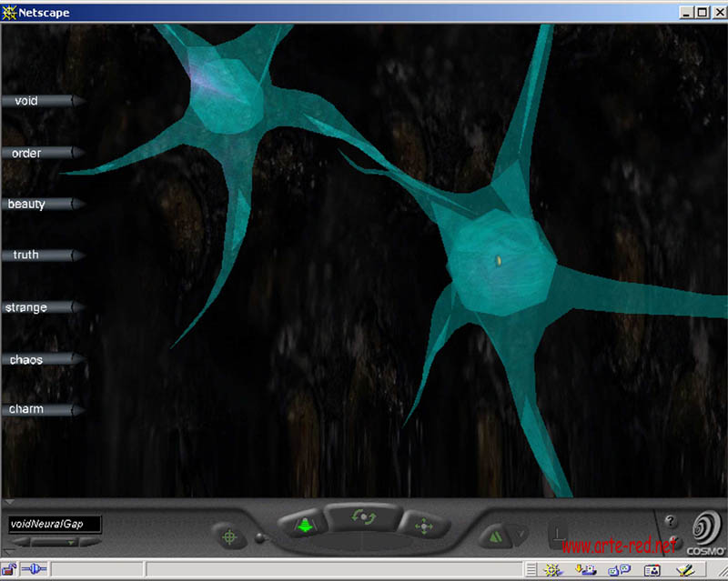Screen dimensions: 728x581
Task: Toggle the online connection plug icon
Action: [34, 569]
